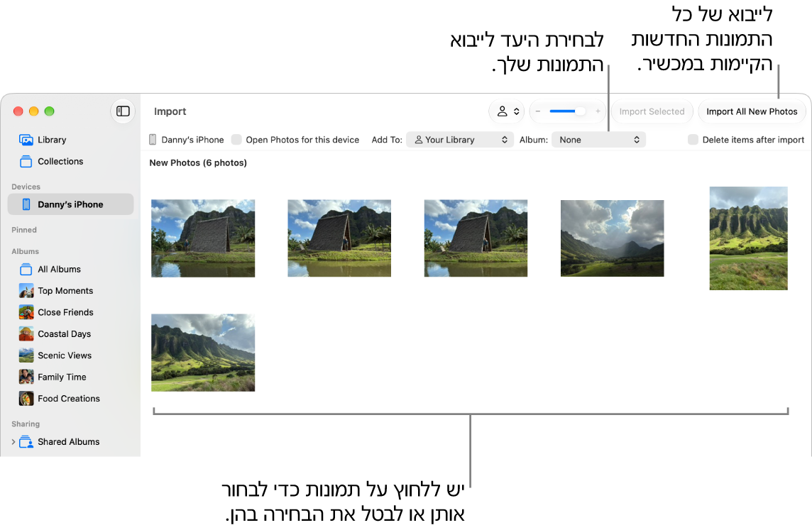Open the Top Moments album thumbnail icon
The image size is (812, 530).
26,291
